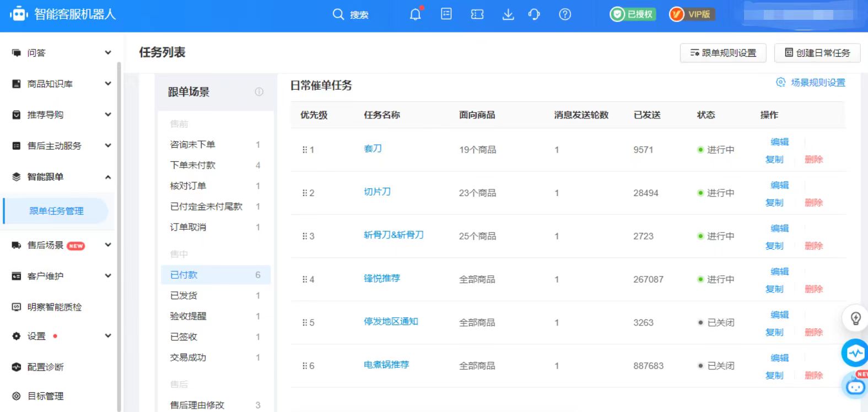Click 目标管理 sidebar icon

(x=17, y=396)
